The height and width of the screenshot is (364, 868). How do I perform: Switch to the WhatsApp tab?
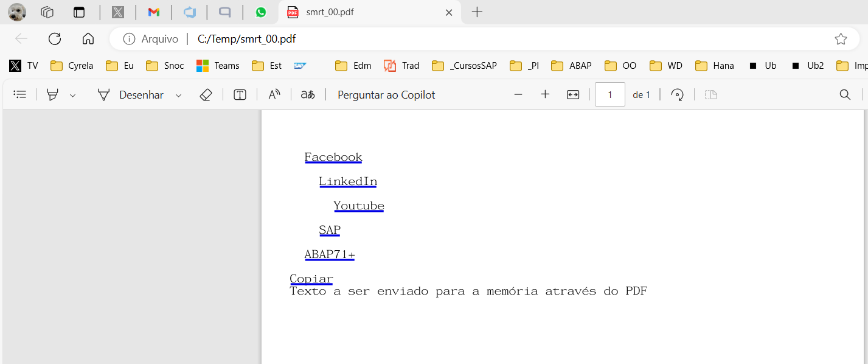(261, 12)
